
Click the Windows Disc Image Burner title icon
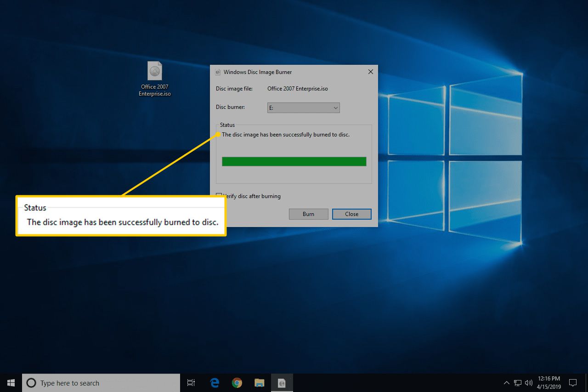pos(218,72)
